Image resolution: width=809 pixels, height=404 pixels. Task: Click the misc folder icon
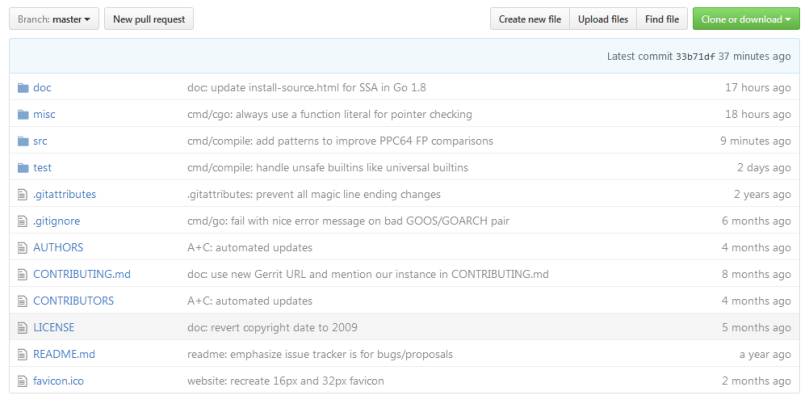point(23,114)
